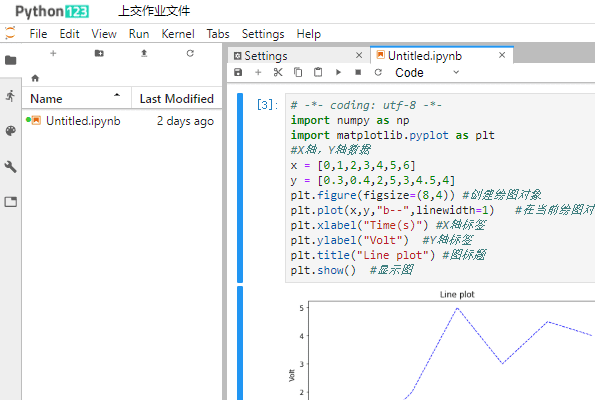595x400 pixels.
Task: Click inside the code cell editor
Action: click(x=440, y=188)
